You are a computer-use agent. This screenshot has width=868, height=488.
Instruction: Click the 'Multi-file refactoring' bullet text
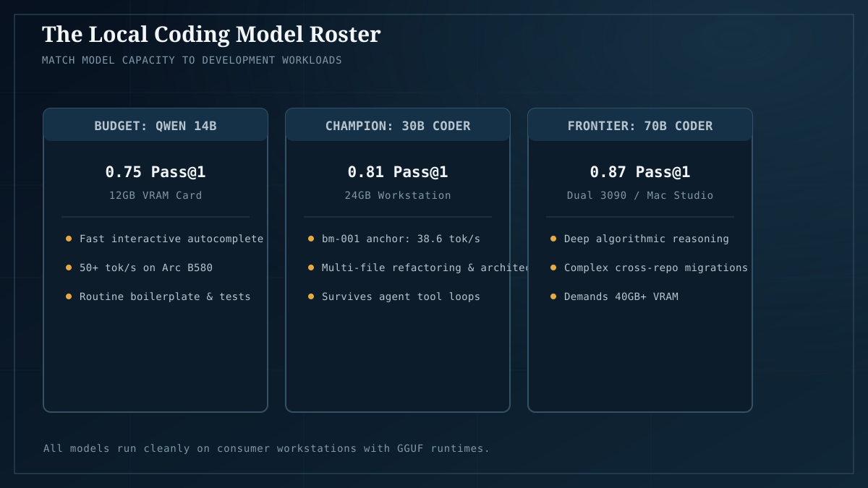426,267
